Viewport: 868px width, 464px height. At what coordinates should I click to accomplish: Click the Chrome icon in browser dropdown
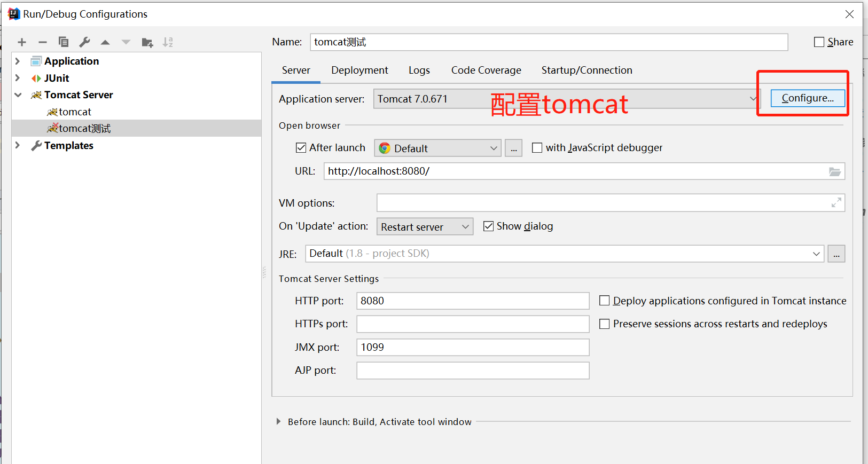click(x=385, y=148)
